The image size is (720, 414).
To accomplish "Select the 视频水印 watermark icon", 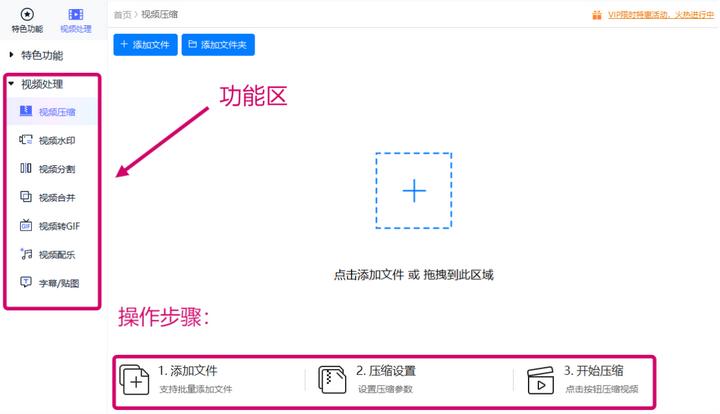I will 26,140.
